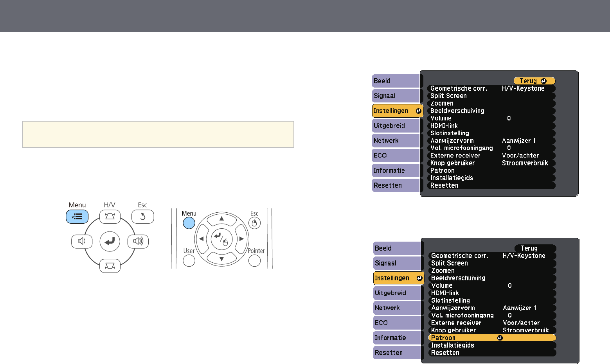610x364 pixels.
Task: Click the highlighted Terug button with enter icon
Action: coord(534,81)
